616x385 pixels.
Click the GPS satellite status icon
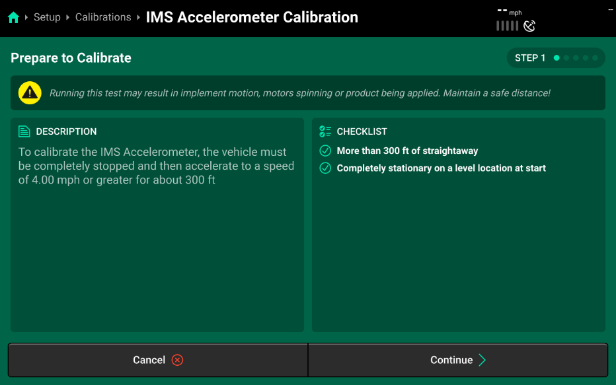529,26
